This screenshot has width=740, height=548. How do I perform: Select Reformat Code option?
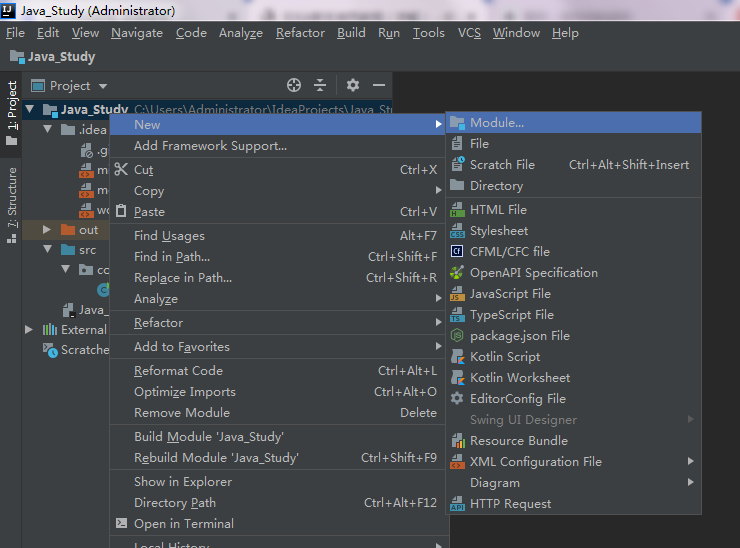point(279,371)
